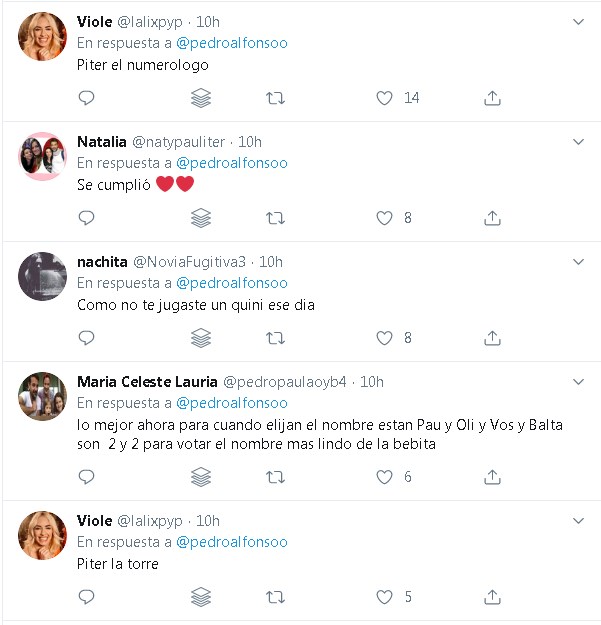Like nachita's tweet with 8 likes

coord(384,338)
